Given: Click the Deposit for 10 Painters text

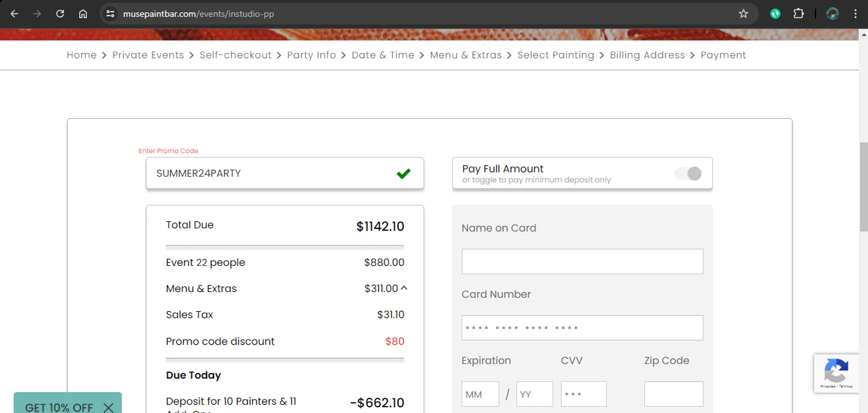Looking at the screenshot, I should (x=231, y=404).
